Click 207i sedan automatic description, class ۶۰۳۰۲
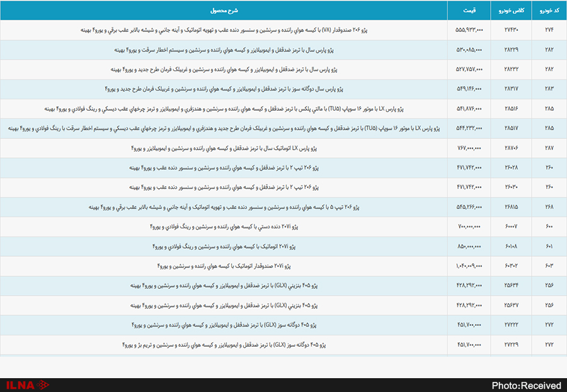 [x=224, y=266]
